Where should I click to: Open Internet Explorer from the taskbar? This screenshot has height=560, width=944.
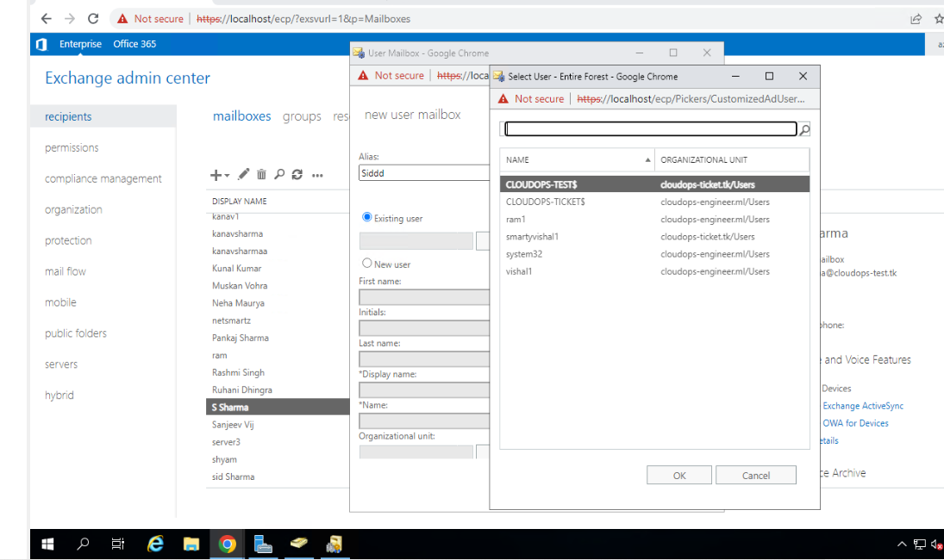pyautogui.click(x=155, y=544)
